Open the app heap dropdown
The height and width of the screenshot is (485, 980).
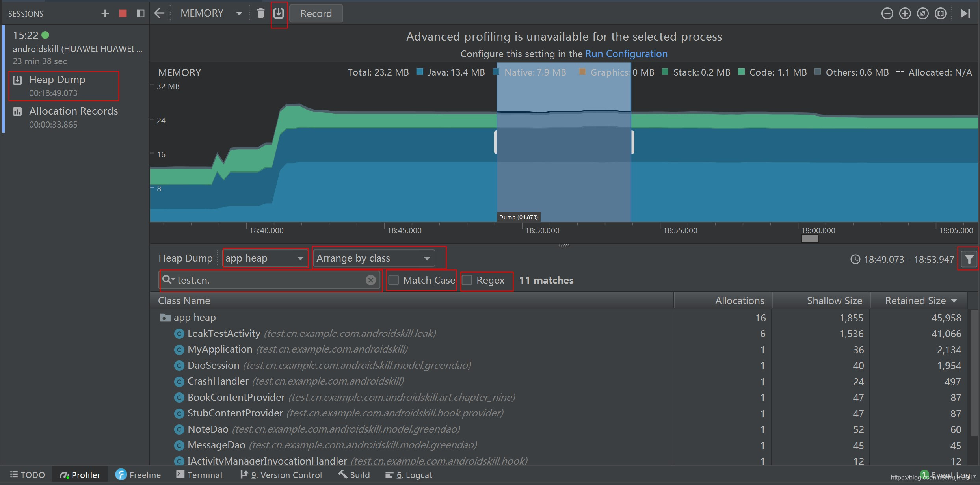pyautogui.click(x=265, y=258)
